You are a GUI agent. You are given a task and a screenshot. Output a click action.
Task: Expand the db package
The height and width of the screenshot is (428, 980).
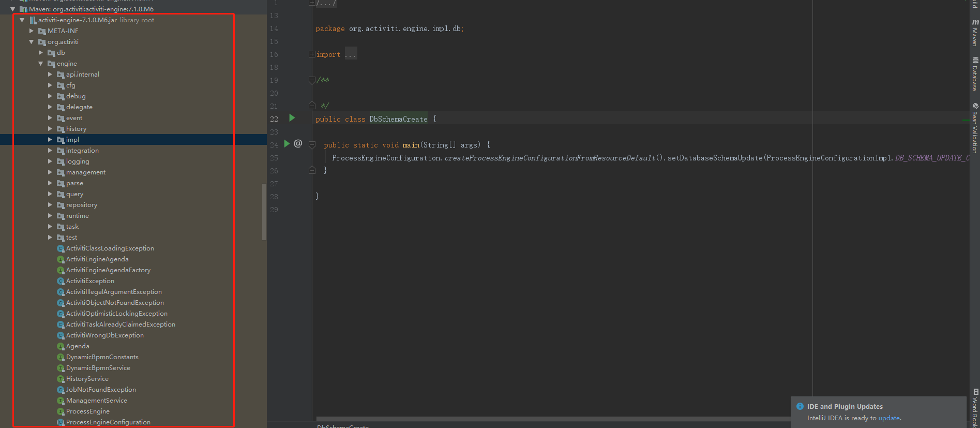click(40, 53)
